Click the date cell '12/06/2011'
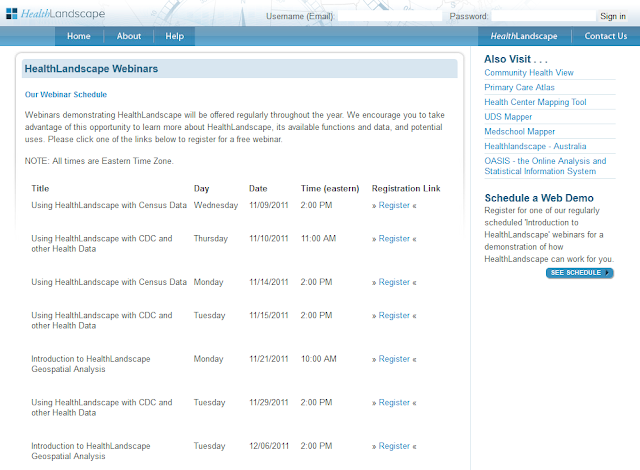The width and height of the screenshot is (640, 470). pyautogui.click(x=269, y=446)
